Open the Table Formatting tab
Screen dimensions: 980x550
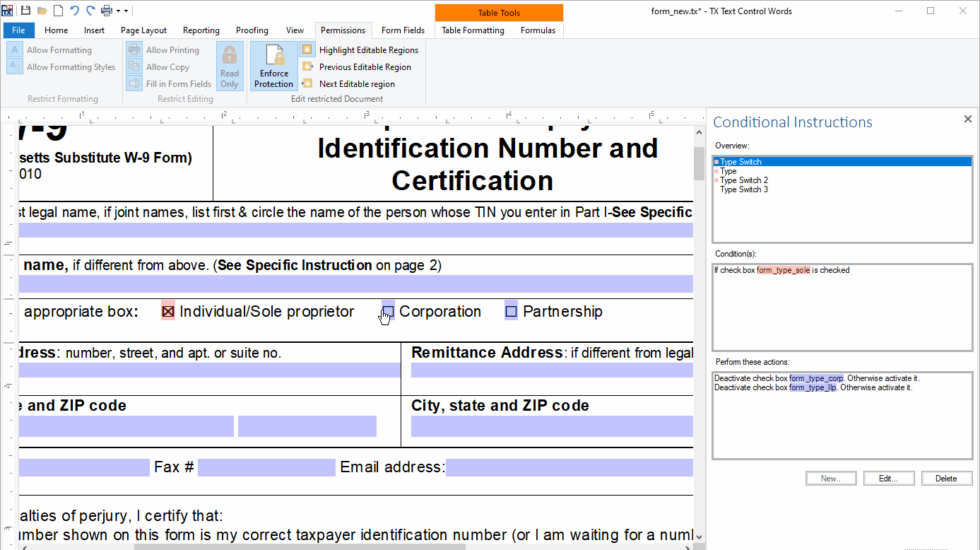click(473, 30)
